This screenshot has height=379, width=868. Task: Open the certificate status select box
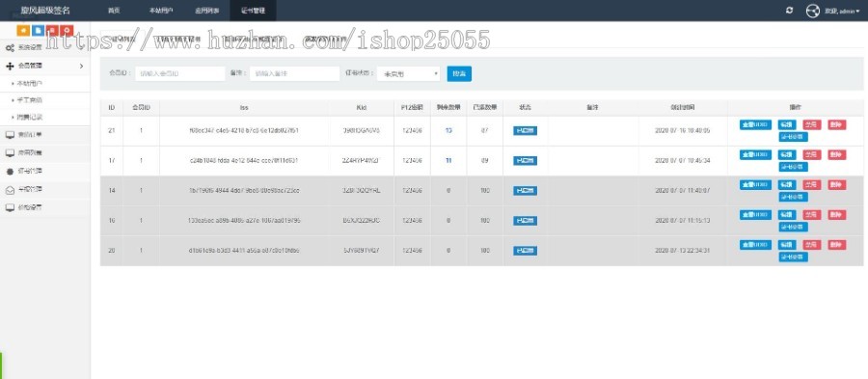(409, 73)
